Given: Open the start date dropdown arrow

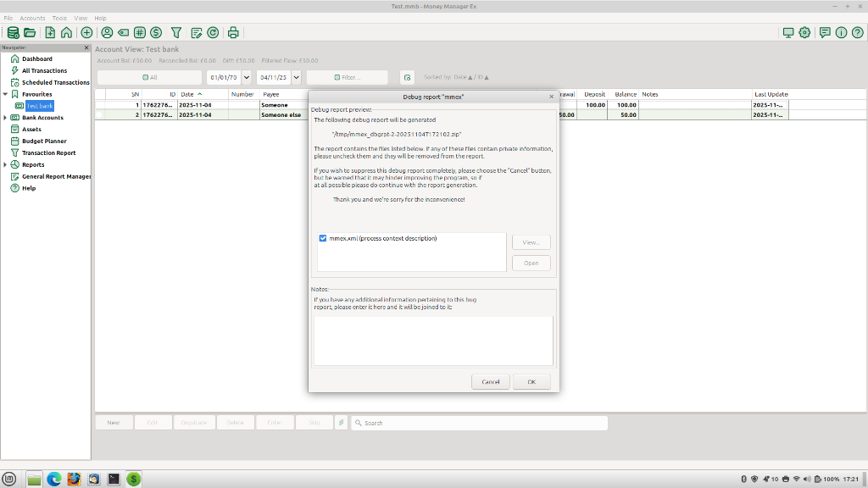Looking at the screenshot, I should tap(247, 77).
